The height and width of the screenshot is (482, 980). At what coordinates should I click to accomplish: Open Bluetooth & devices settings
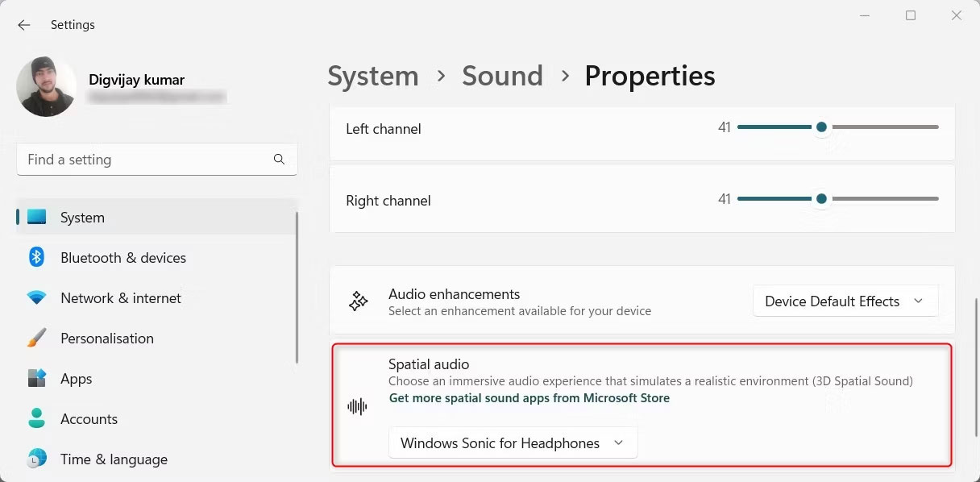tap(36, 257)
